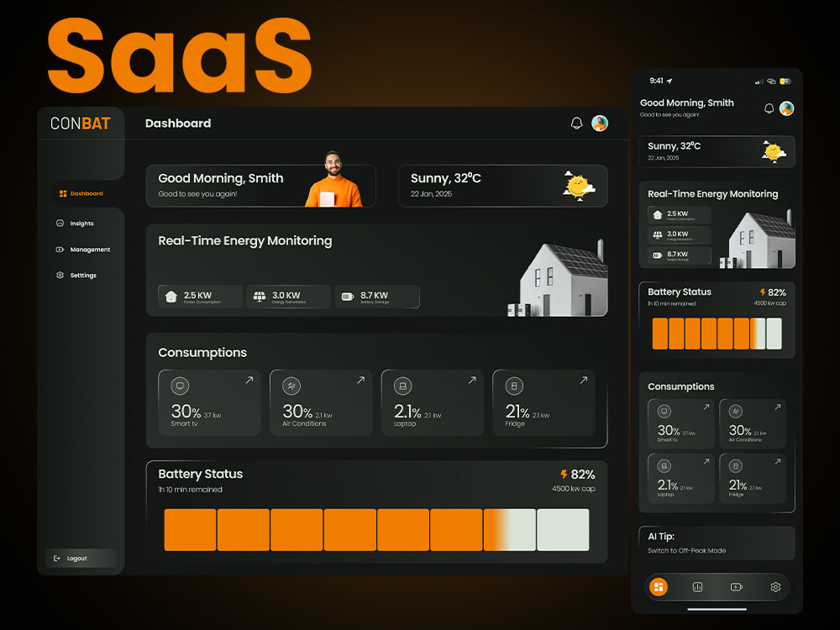Click the Dashboard grid icon in sidebar
The height and width of the screenshot is (630, 840).
(x=63, y=193)
